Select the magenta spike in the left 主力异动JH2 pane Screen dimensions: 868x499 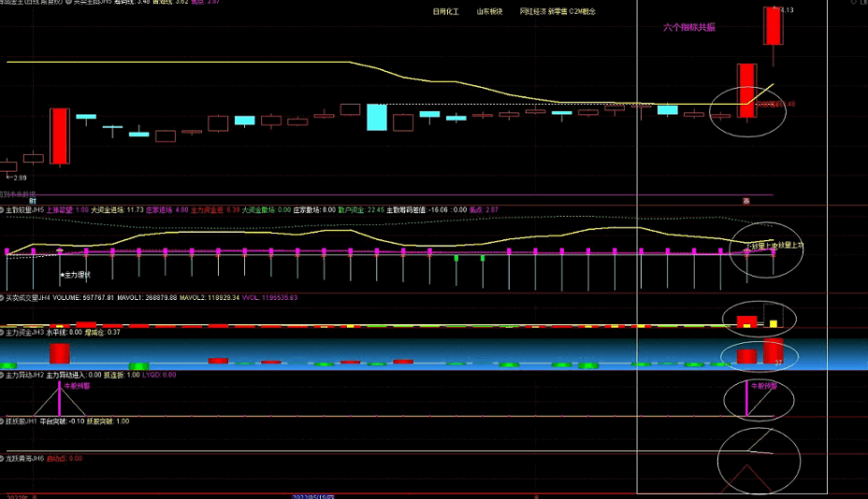click(60, 399)
